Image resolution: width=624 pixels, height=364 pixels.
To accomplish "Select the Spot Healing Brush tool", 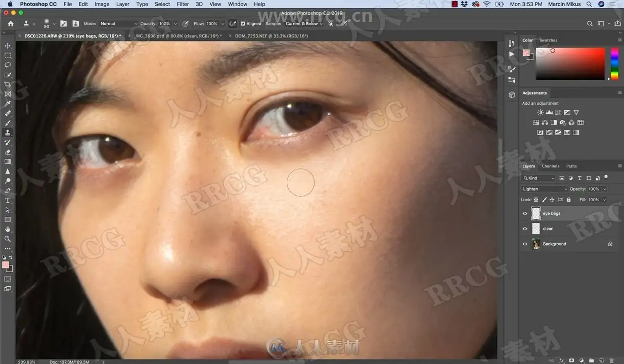I will (8, 113).
